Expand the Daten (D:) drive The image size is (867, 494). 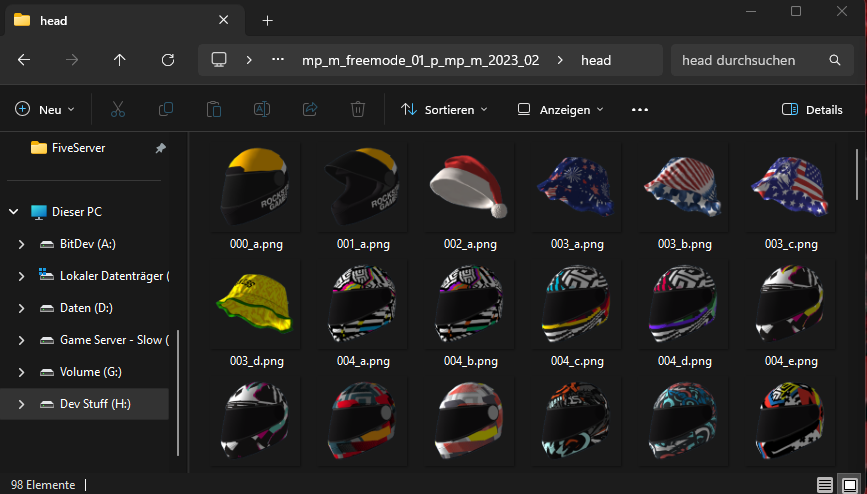(22, 308)
